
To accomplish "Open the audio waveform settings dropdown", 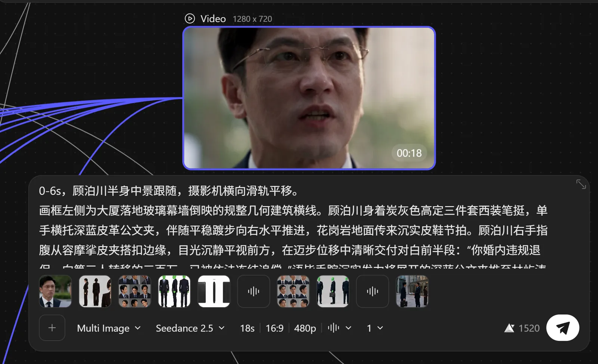I will point(339,328).
